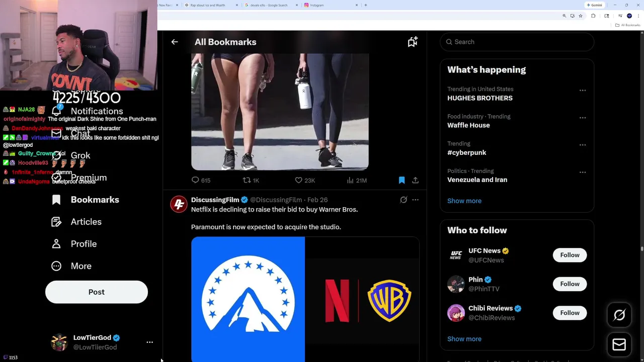This screenshot has height=362, width=644.
Task: Click the add bookmark folder icon
Action: pos(413,42)
